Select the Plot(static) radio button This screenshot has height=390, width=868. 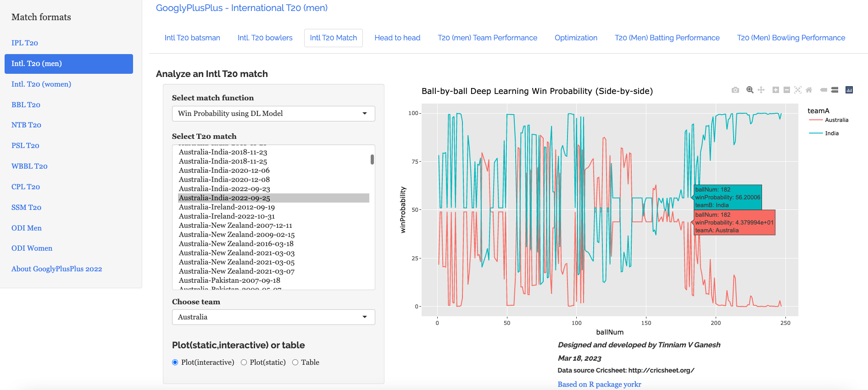244,363
